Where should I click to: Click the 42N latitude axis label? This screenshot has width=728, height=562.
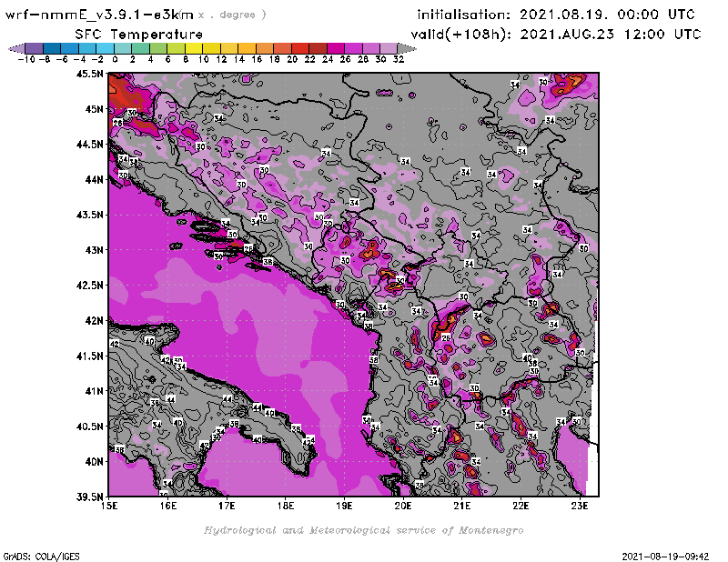(94, 321)
